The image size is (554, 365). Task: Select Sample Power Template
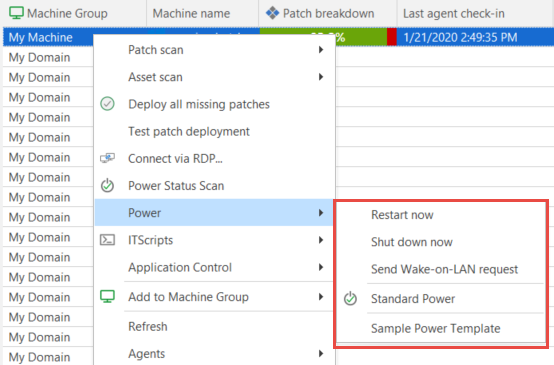pos(440,328)
